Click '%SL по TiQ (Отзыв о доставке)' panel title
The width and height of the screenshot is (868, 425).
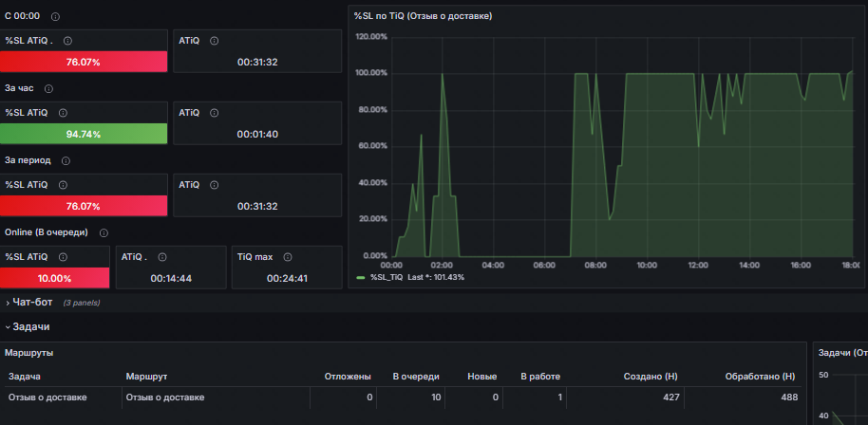(423, 16)
